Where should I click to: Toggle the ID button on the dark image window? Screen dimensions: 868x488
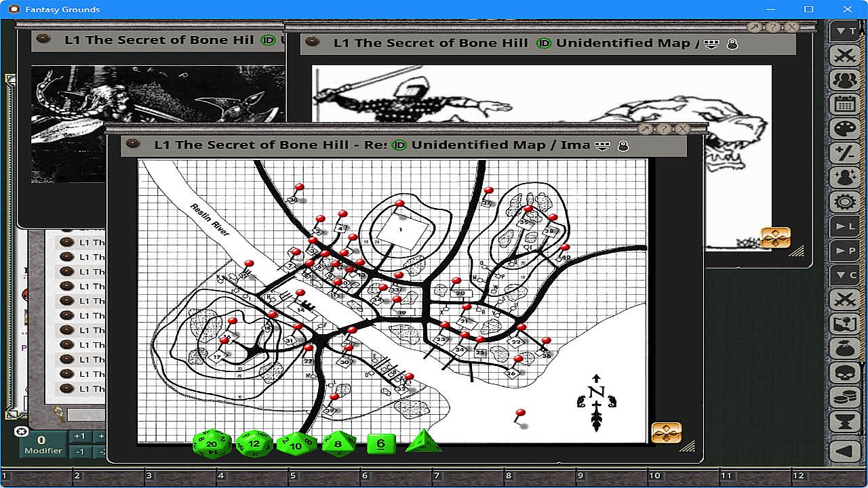click(267, 40)
